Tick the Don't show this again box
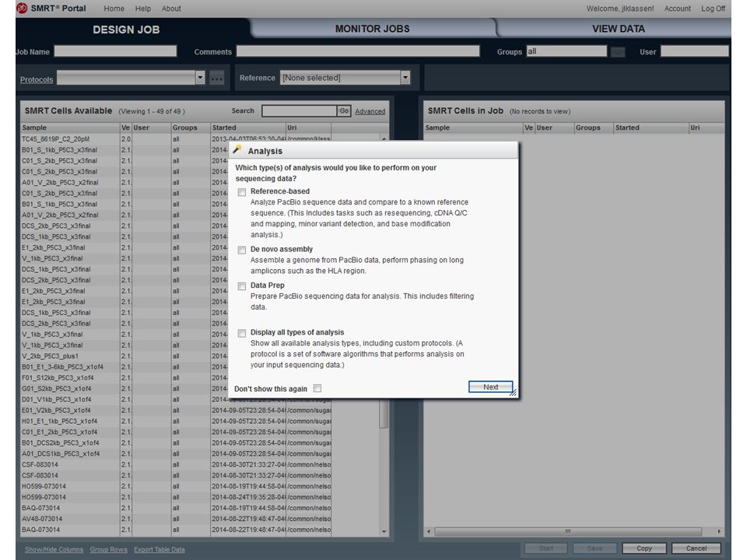The image size is (747, 560). tap(317, 389)
